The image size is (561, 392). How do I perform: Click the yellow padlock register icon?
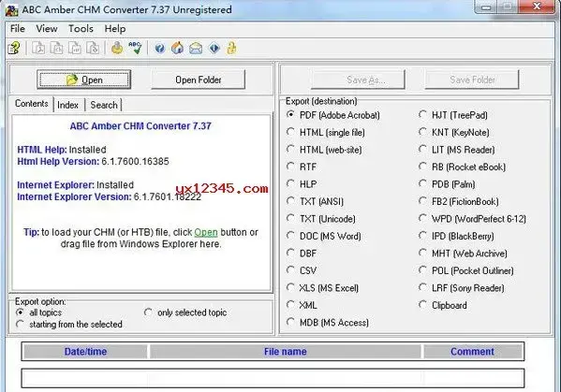pyautogui.click(x=232, y=49)
